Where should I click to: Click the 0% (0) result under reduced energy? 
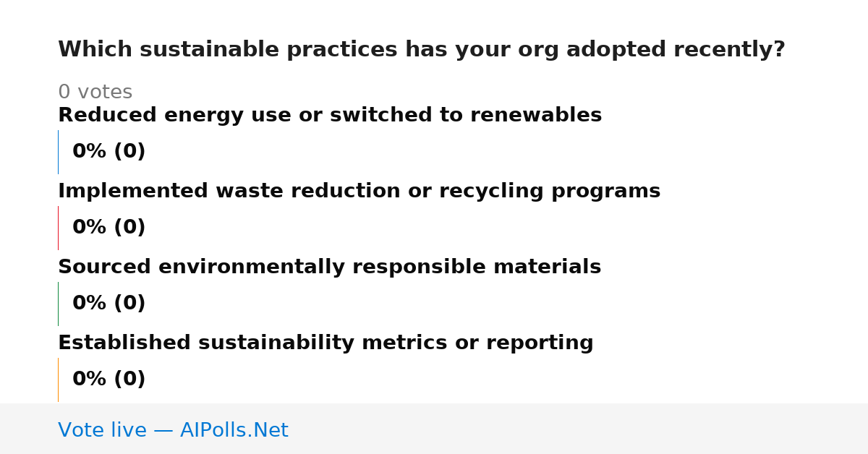[109, 152]
